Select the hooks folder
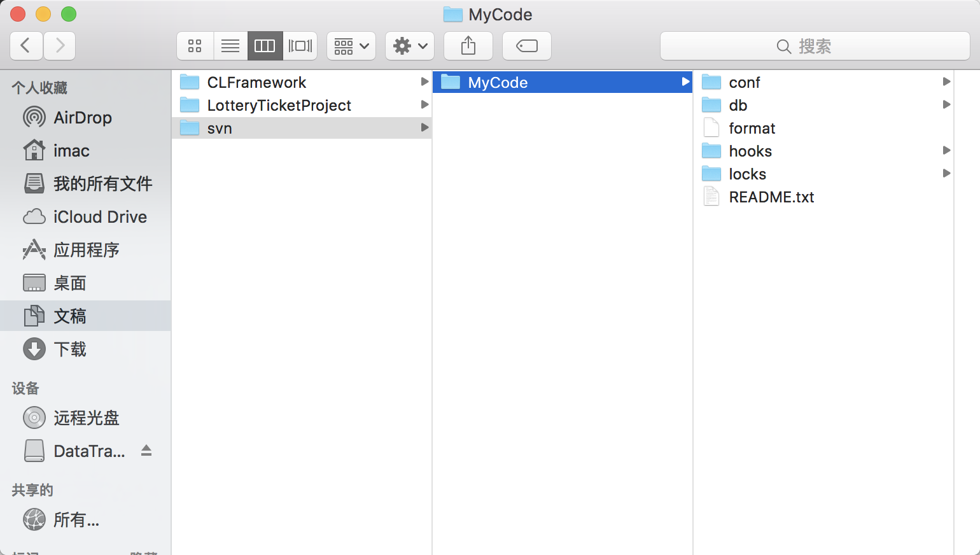The width and height of the screenshot is (980, 555). click(823, 151)
